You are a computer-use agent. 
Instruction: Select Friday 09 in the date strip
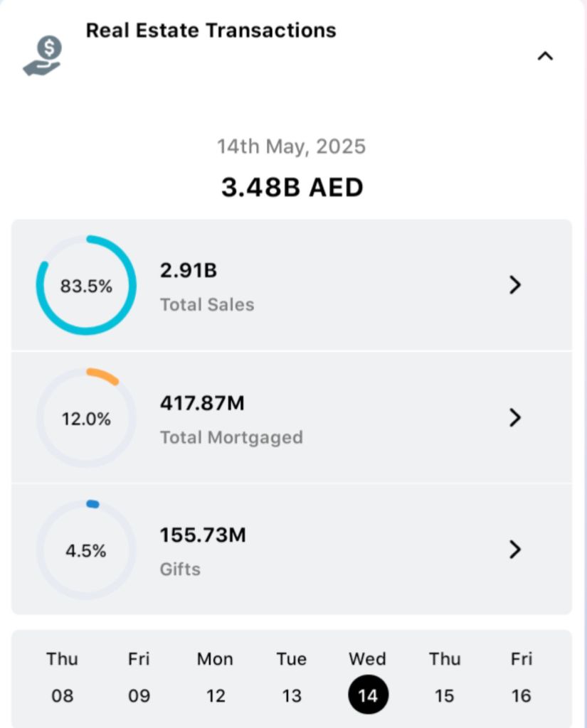(139, 678)
